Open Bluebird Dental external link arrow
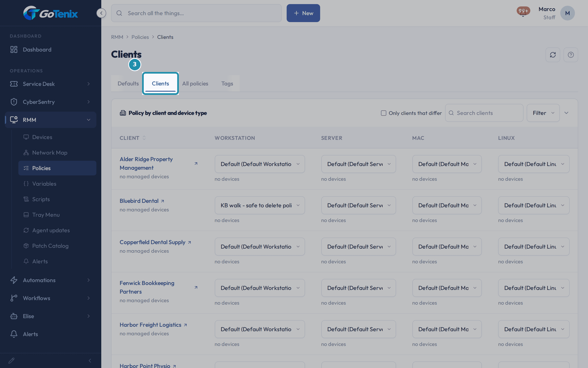The height and width of the screenshot is (368, 588). 163,201
